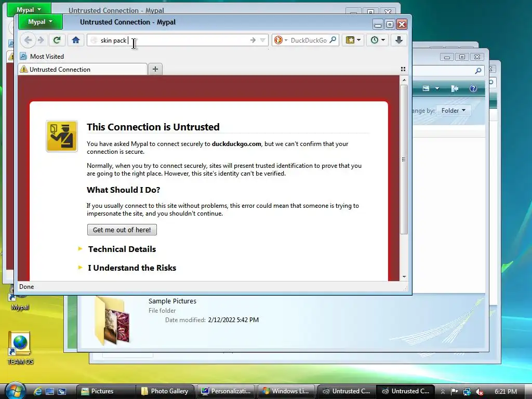Switch to the Personalization taskbar button
The width and height of the screenshot is (532, 399).
(225, 391)
